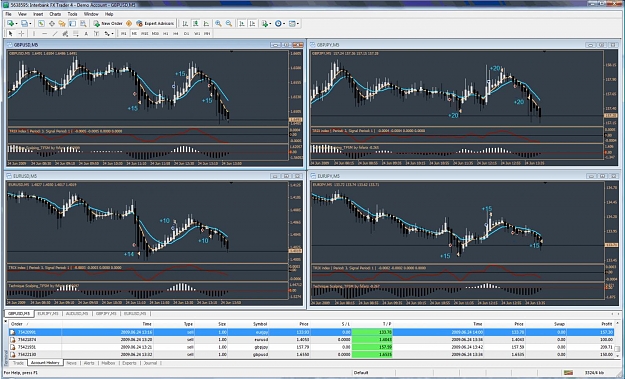Viewport: 625px width, 379px height.
Task: Expand the Templates dropdown arrow
Action: [298, 24]
